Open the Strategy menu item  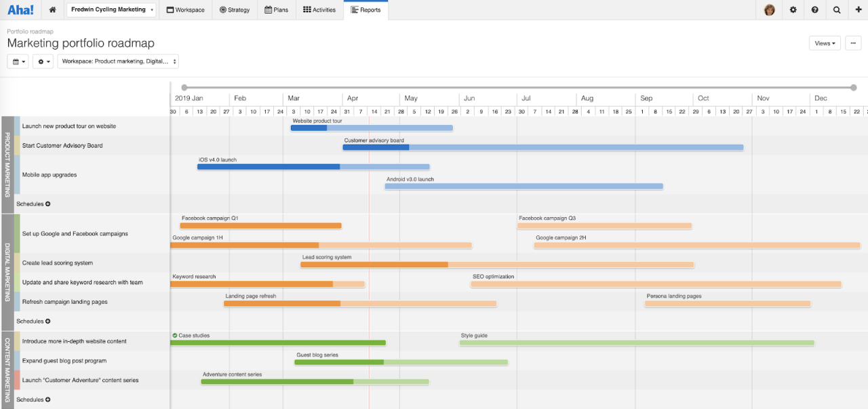pyautogui.click(x=235, y=9)
